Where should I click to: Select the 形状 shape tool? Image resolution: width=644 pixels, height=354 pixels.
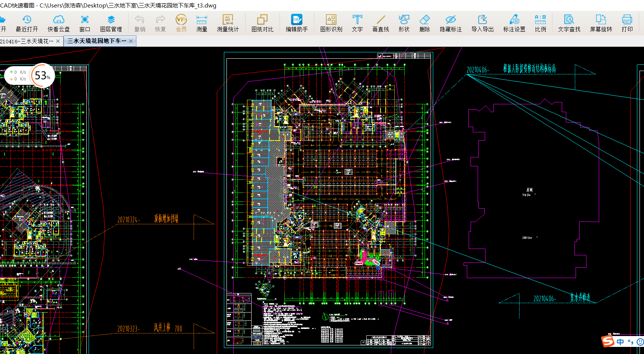(404, 24)
